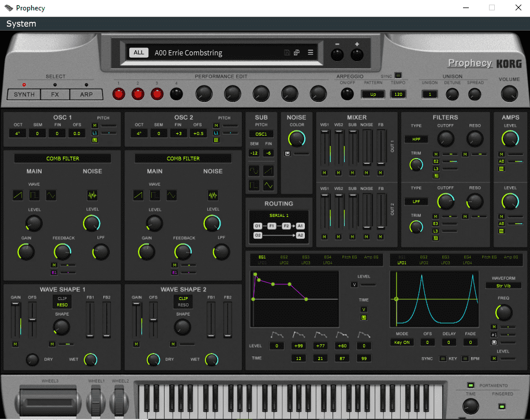Viewport: 530px width, 420px height.
Task: Select the ARP page button
Action: (x=86, y=95)
